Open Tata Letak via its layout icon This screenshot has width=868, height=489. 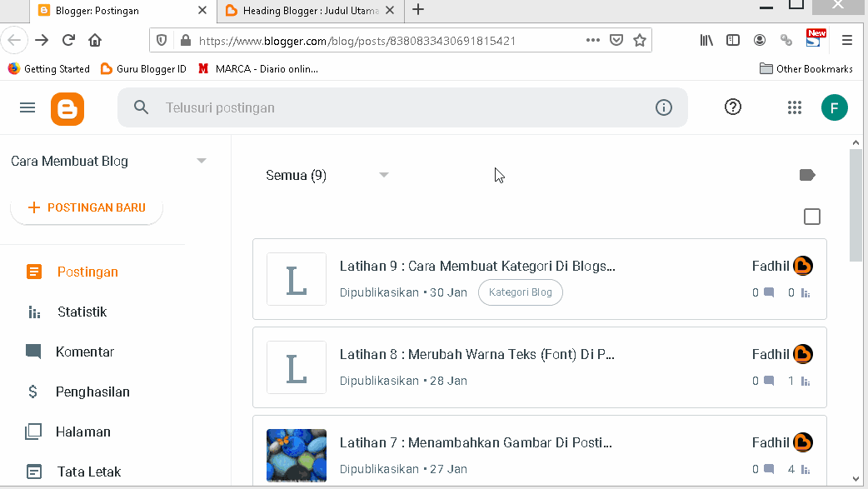[x=33, y=472]
